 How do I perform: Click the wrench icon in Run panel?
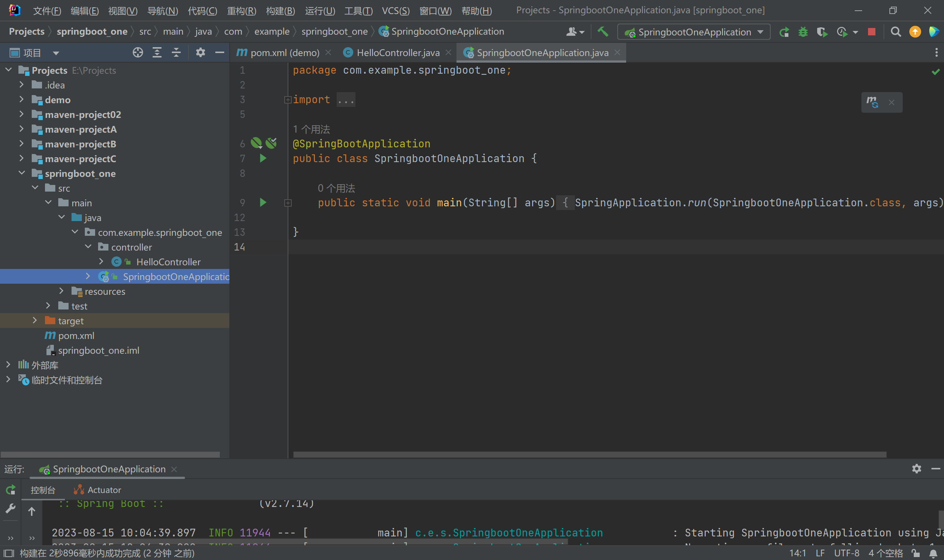point(11,509)
